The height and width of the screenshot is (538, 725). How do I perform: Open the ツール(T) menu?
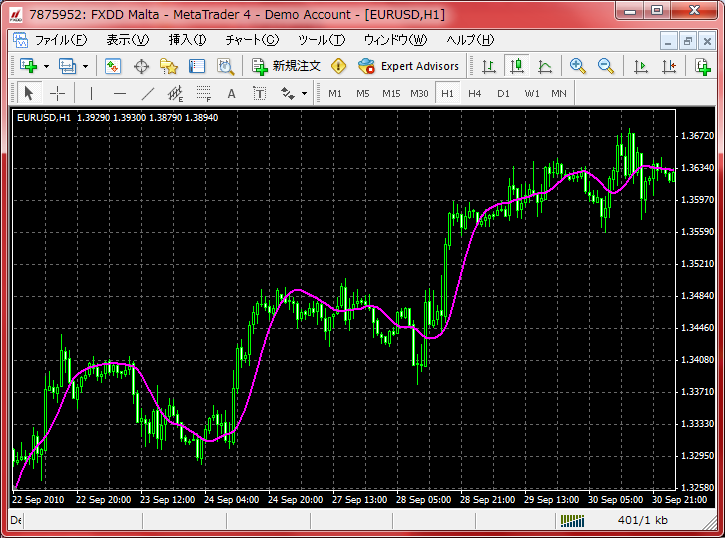tap(321, 40)
